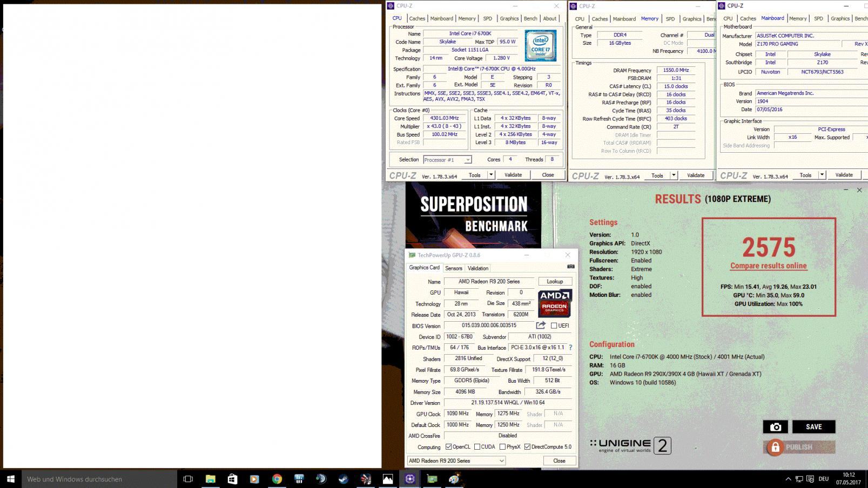Select the purple CPU-Z taskbar icon
Viewport: 868px width, 488px height.
point(409,479)
